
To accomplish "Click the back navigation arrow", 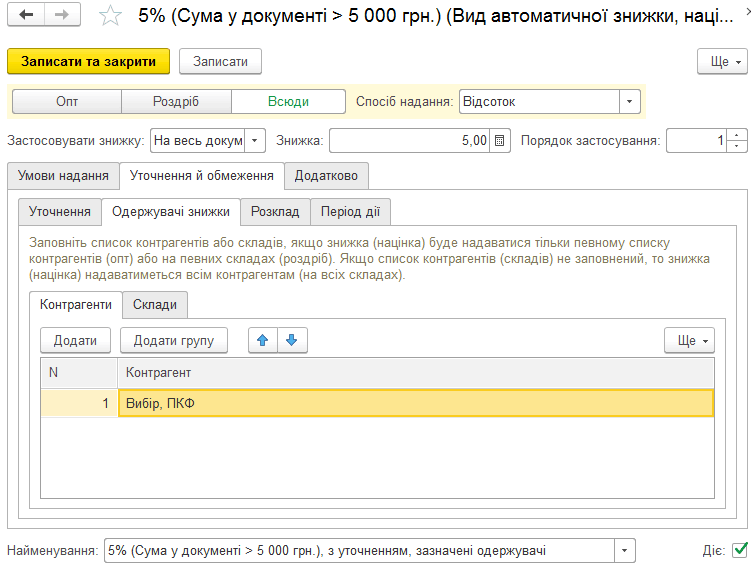I will click(26, 15).
